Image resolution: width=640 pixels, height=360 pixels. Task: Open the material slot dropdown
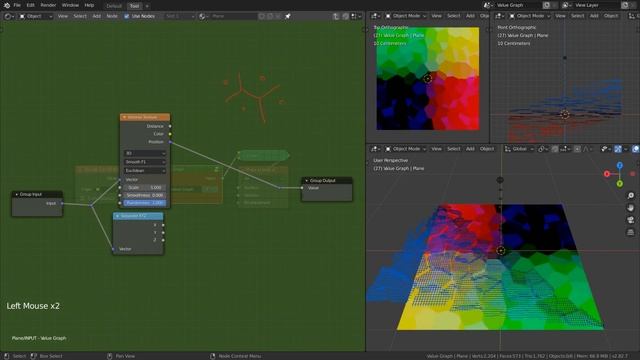(180, 16)
